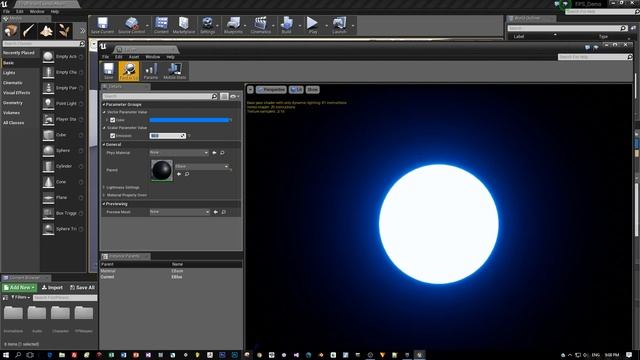Open the Windows Start button
This screenshot has width=640, height=360.
pos(6,355)
